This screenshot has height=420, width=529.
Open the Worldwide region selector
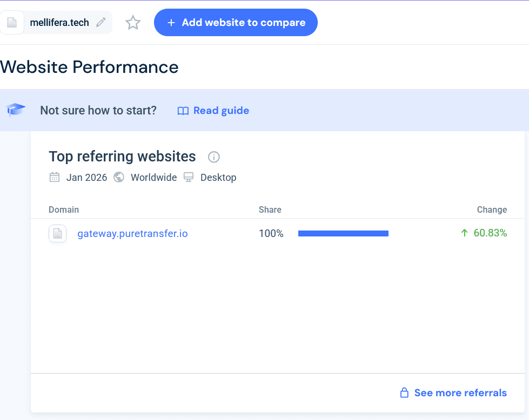153,177
